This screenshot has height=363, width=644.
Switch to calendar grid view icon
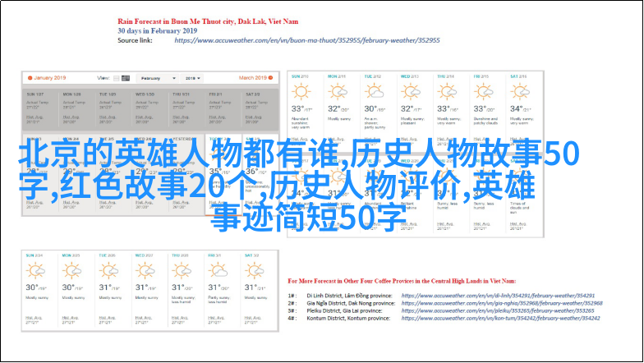pos(126,78)
